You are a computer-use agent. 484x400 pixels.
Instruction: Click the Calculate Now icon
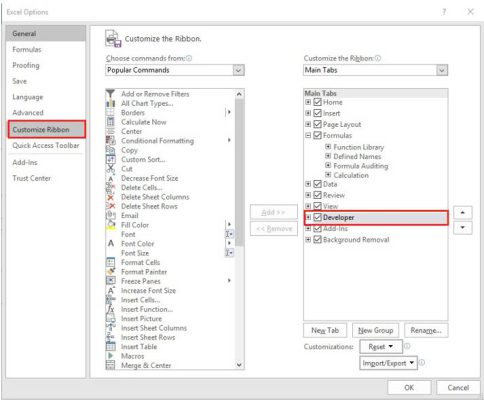click(x=110, y=122)
